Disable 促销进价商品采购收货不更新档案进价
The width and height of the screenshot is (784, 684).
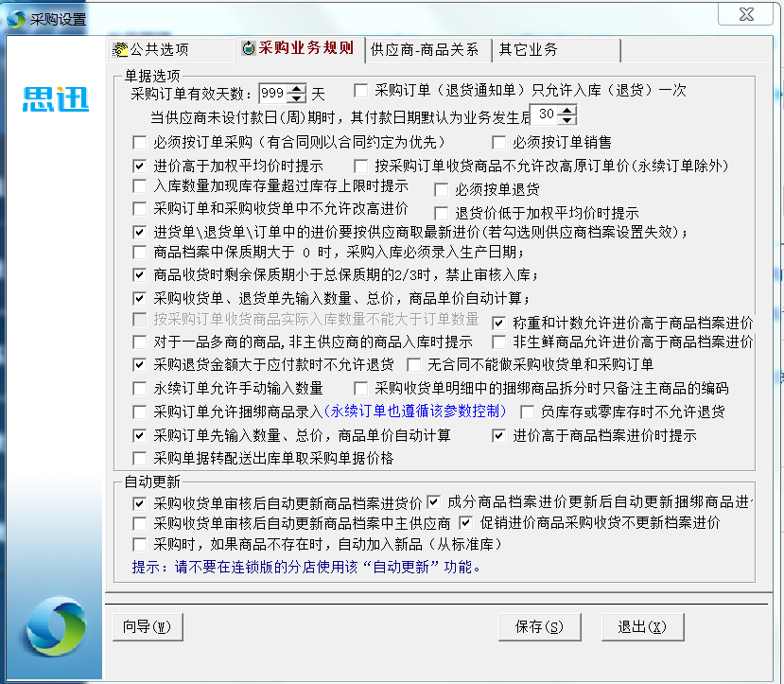[465, 522]
